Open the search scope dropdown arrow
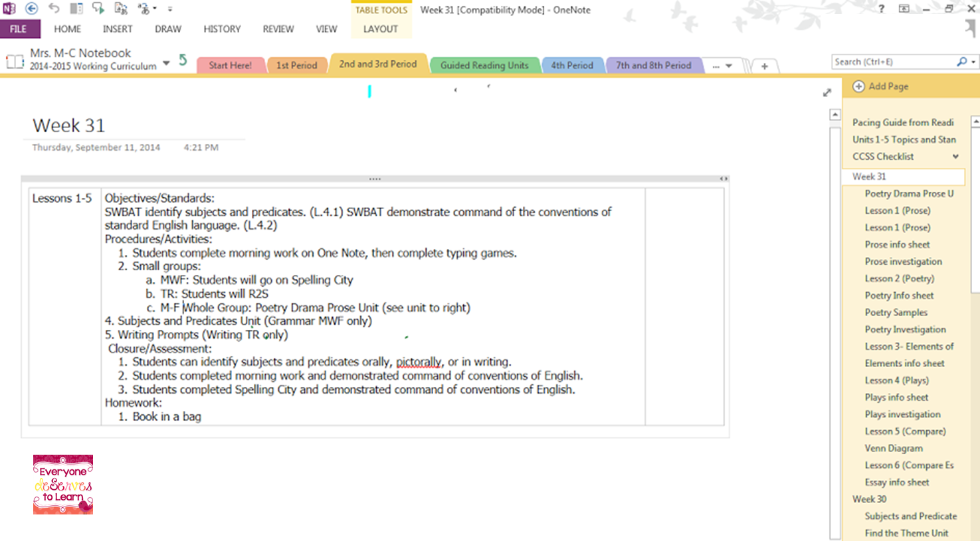The height and width of the screenshot is (541, 980). click(x=973, y=62)
